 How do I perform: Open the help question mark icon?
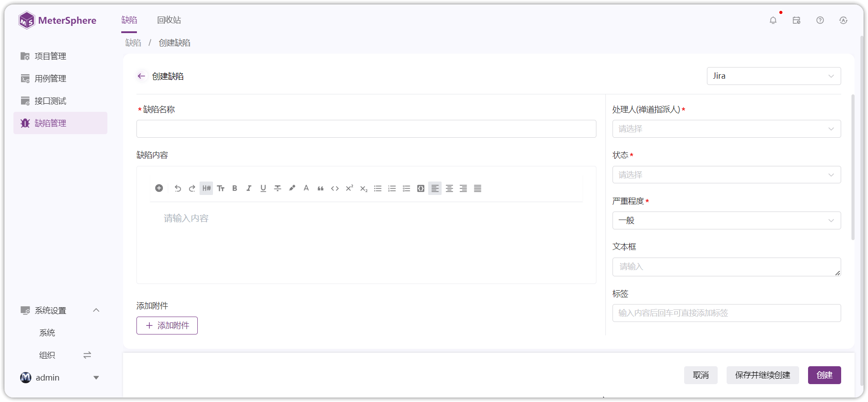click(820, 20)
